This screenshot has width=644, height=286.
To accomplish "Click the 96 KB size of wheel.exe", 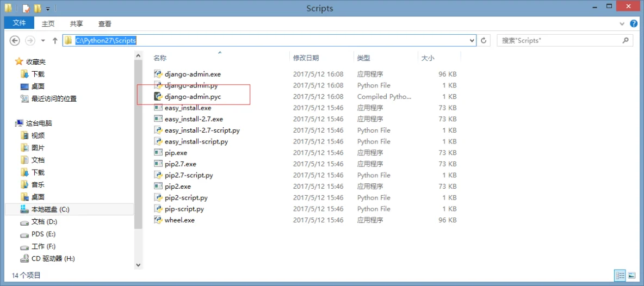I will tap(447, 220).
